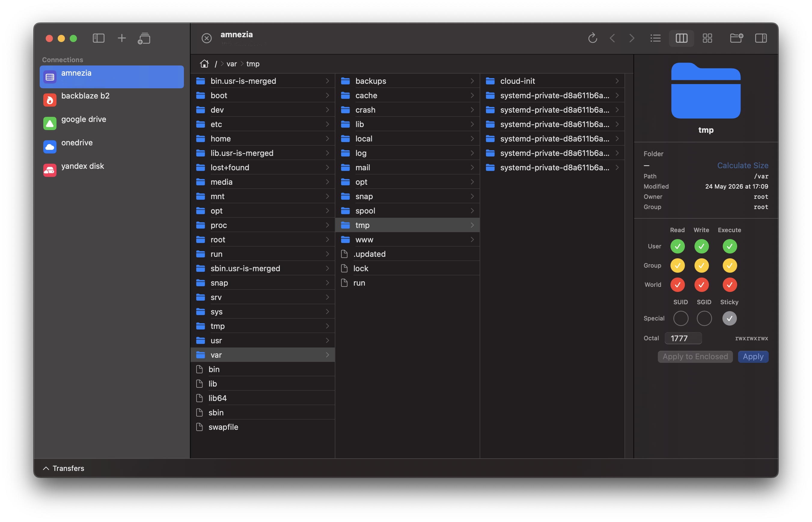Click tmp in the breadcrumb path
Image resolution: width=812 pixels, height=522 pixels.
(x=253, y=64)
